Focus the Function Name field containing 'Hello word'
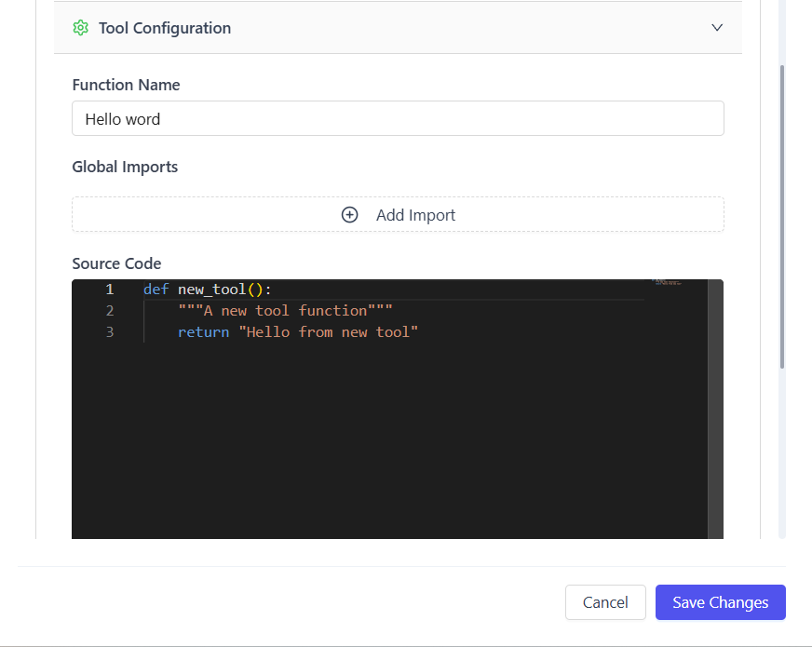Viewport: 812px width, 647px height. 398,119
